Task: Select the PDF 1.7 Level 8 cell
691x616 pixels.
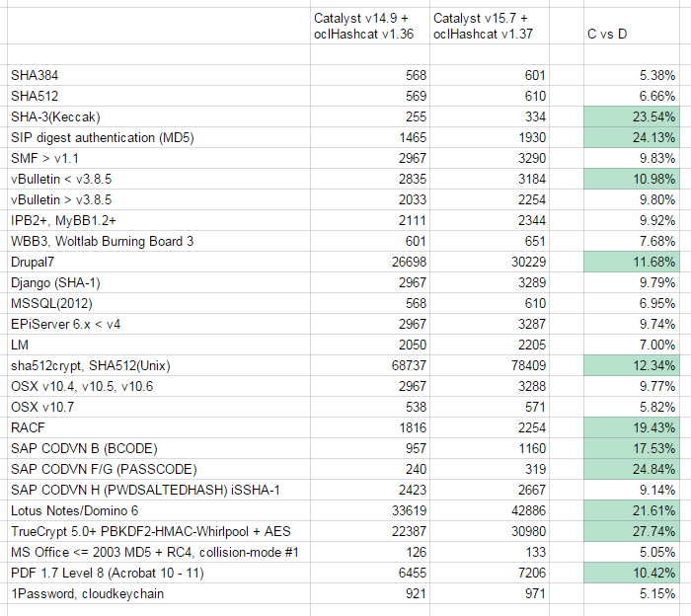Action: pyautogui.click(x=159, y=573)
